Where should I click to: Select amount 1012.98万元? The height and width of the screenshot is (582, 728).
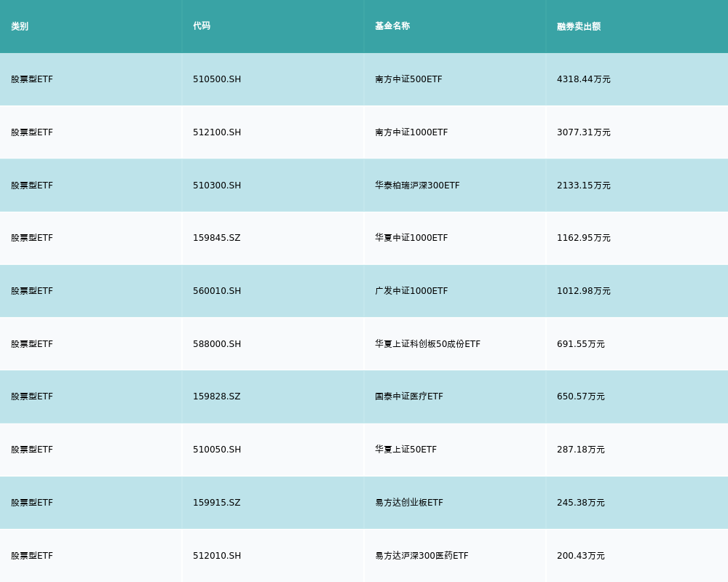(584, 291)
